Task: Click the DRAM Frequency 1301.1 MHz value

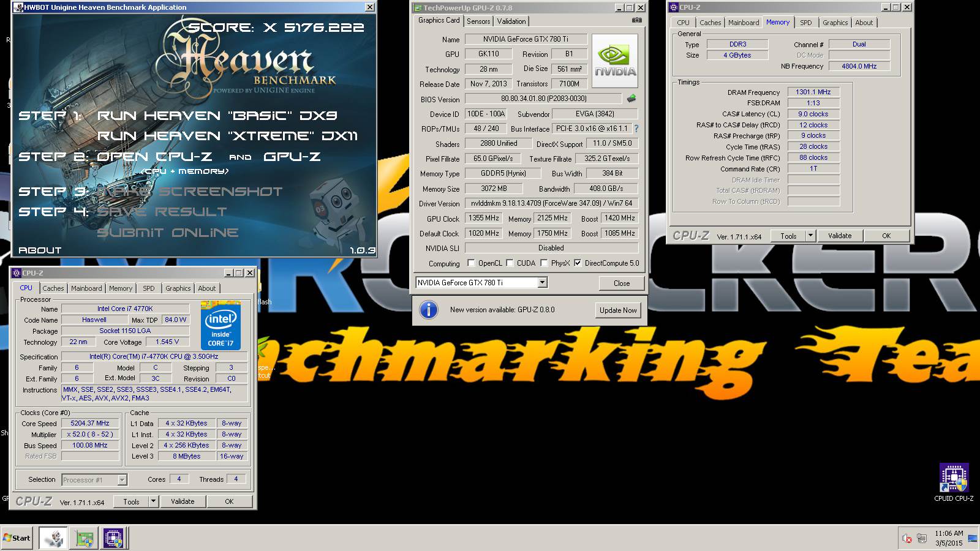Action: click(x=813, y=92)
